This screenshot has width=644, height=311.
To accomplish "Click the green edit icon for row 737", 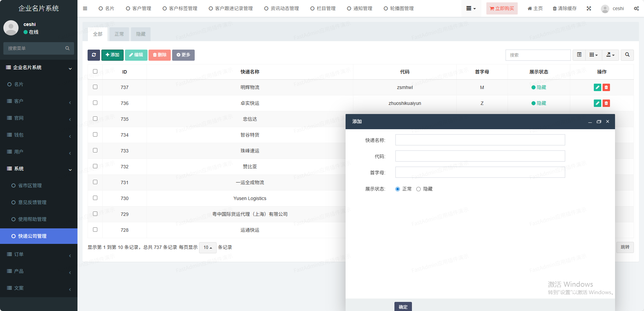I will (597, 87).
